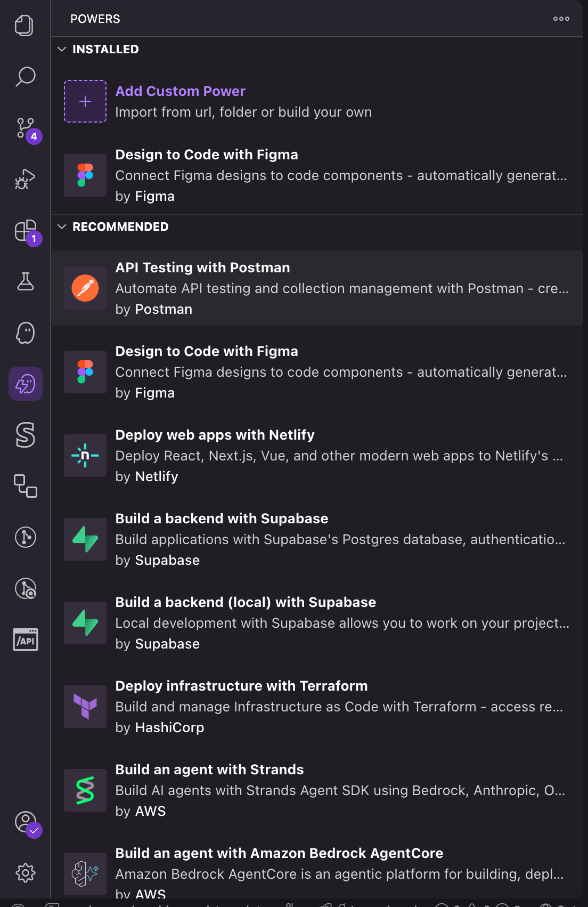This screenshot has height=907, width=588.
Task: Open the Run and Debug view
Action: click(x=25, y=180)
